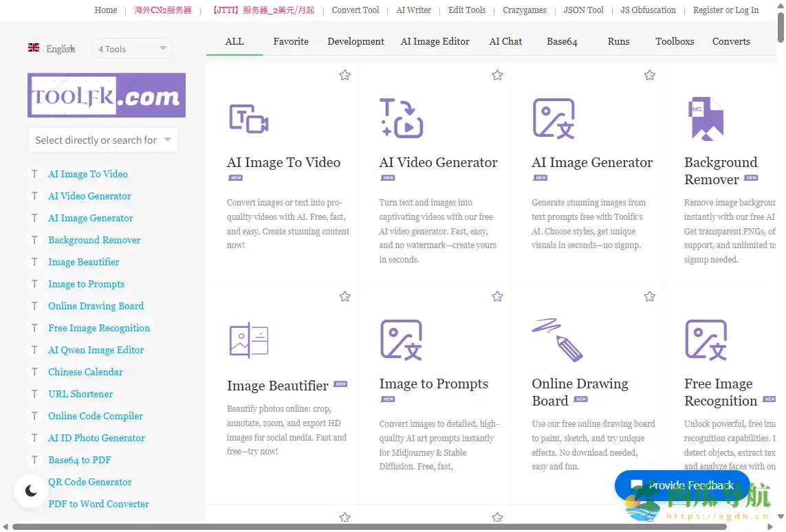Click the Image Beautifier card icon
The image size is (786, 532).
pos(248,340)
